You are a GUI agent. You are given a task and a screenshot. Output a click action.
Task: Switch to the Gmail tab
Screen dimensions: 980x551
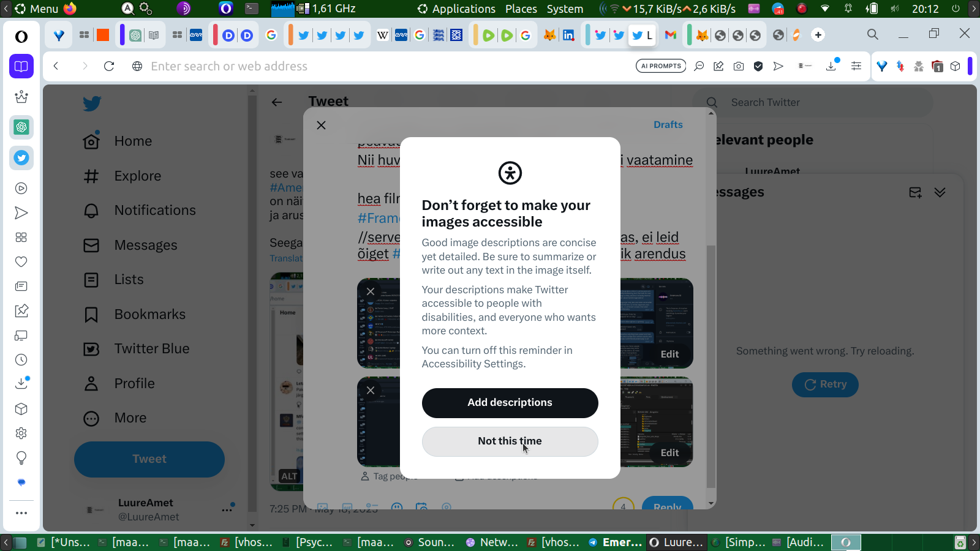671,35
